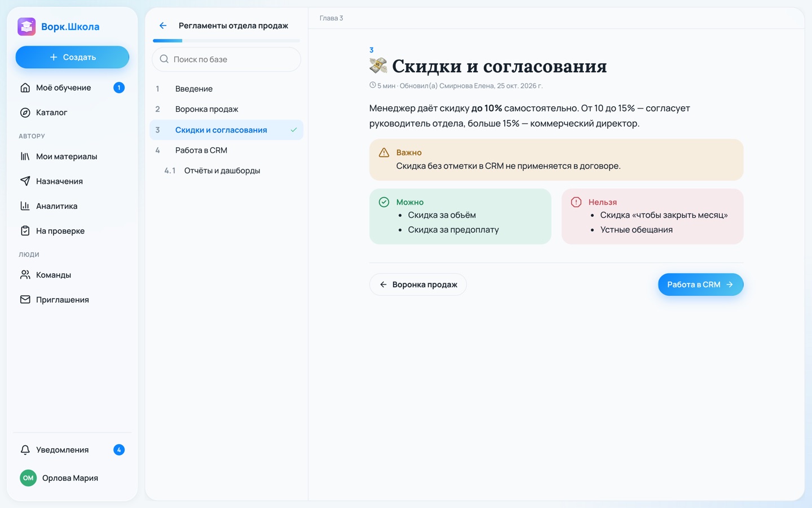Open Каталог menu item
This screenshot has height=508, width=812.
click(x=72, y=112)
